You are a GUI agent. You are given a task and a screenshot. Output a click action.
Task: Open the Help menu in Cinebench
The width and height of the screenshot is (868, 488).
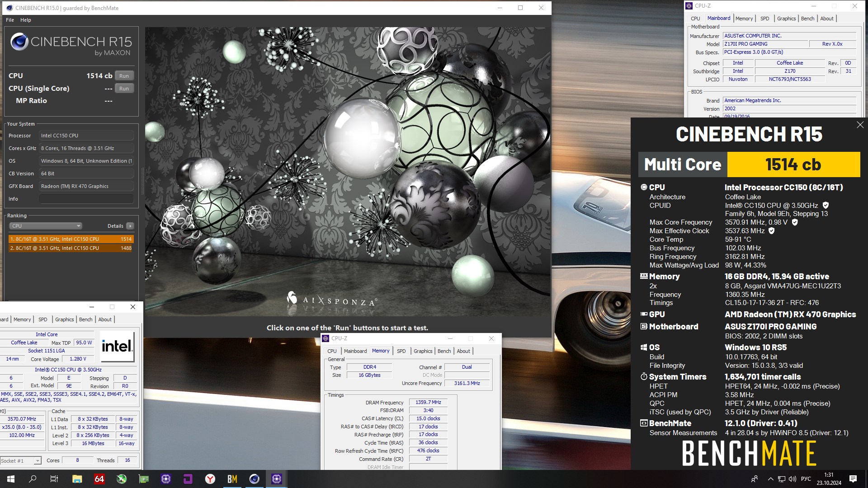click(x=26, y=20)
